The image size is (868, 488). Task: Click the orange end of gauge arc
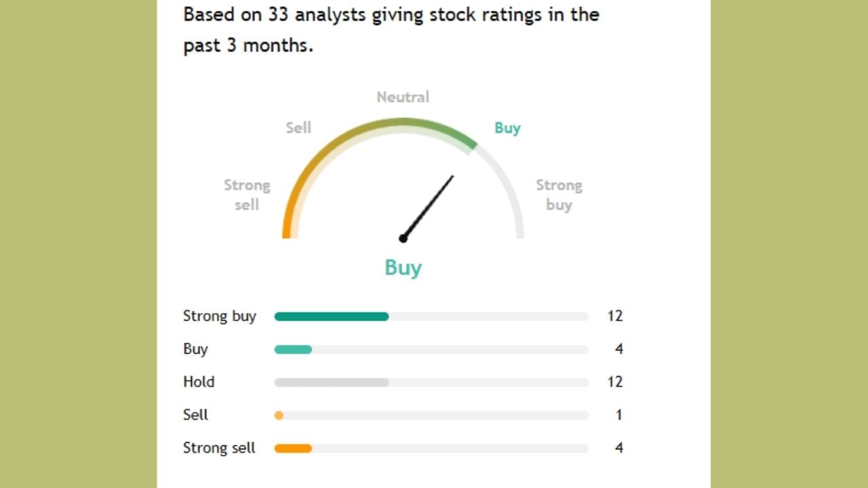[x=286, y=227]
